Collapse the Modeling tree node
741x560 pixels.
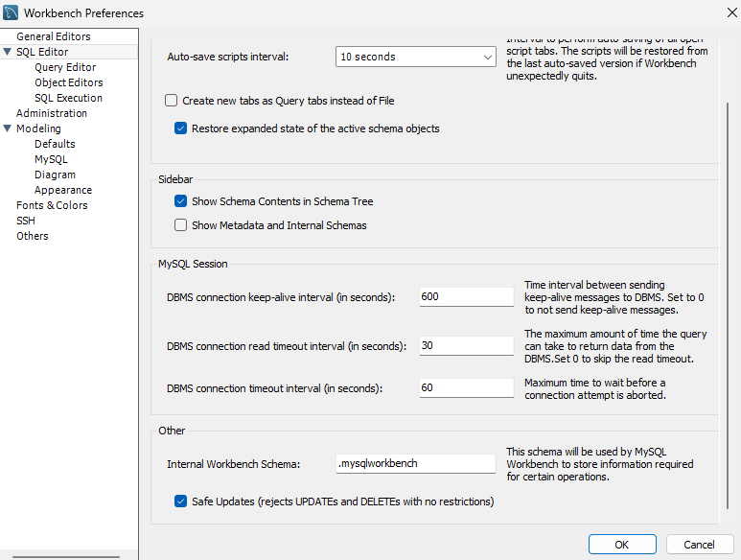pos(7,128)
